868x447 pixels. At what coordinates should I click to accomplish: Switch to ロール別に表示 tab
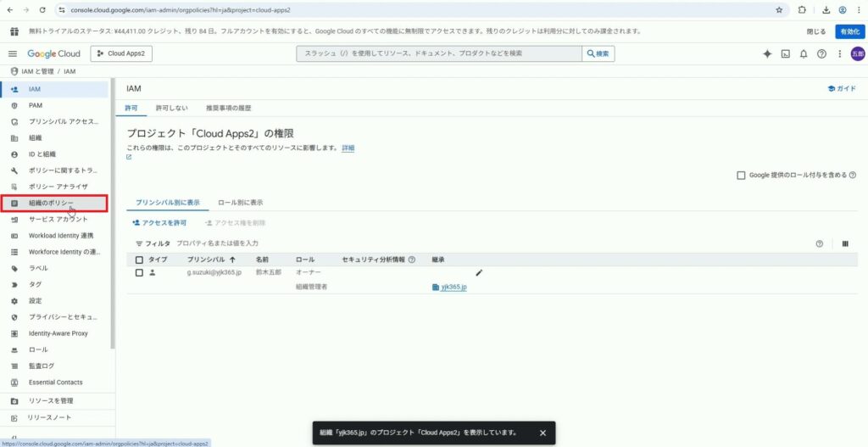(x=240, y=203)
